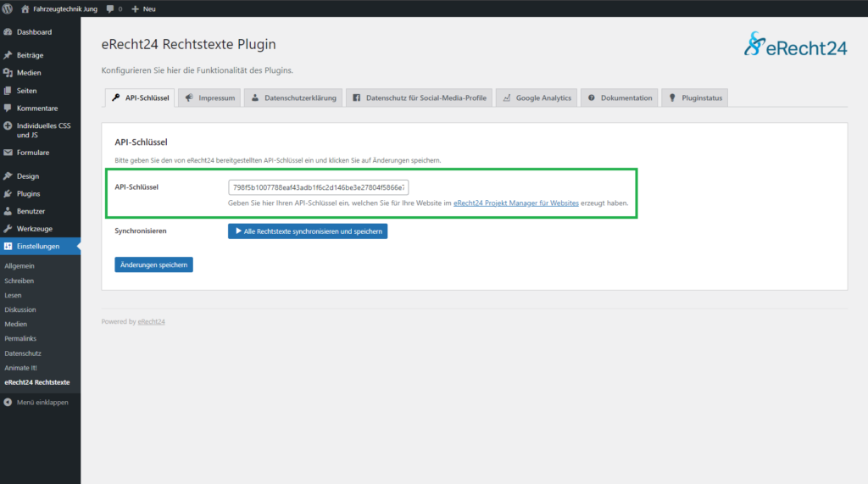Viewport: 868px width, 484px height.
Task: Switch to the Datenschutzerklärung tab
Action: [x=293, y=98]
